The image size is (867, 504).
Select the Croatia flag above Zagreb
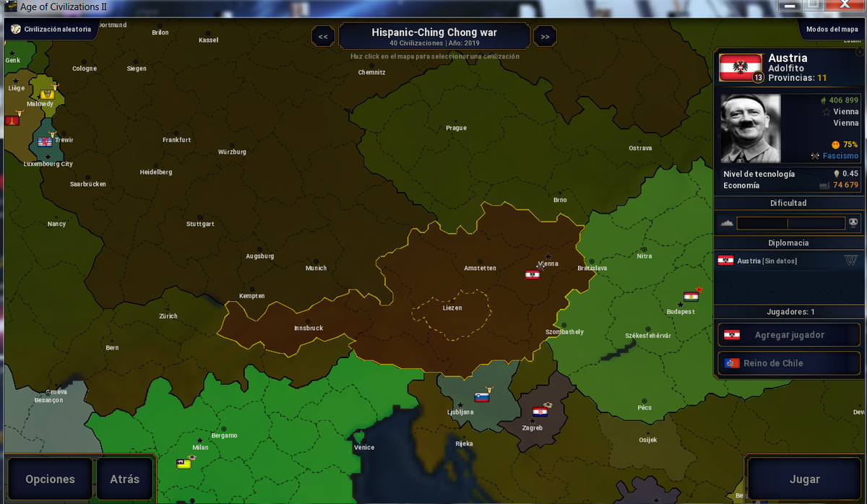(540, 412)
